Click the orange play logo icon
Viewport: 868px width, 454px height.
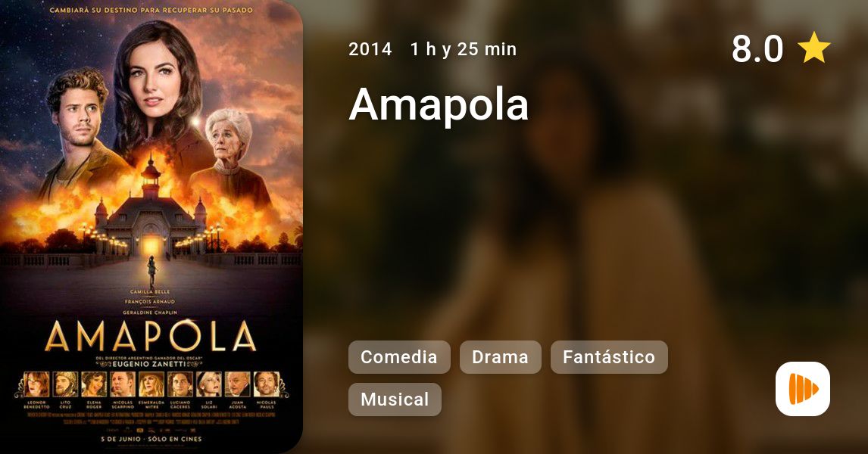(803, 389)
